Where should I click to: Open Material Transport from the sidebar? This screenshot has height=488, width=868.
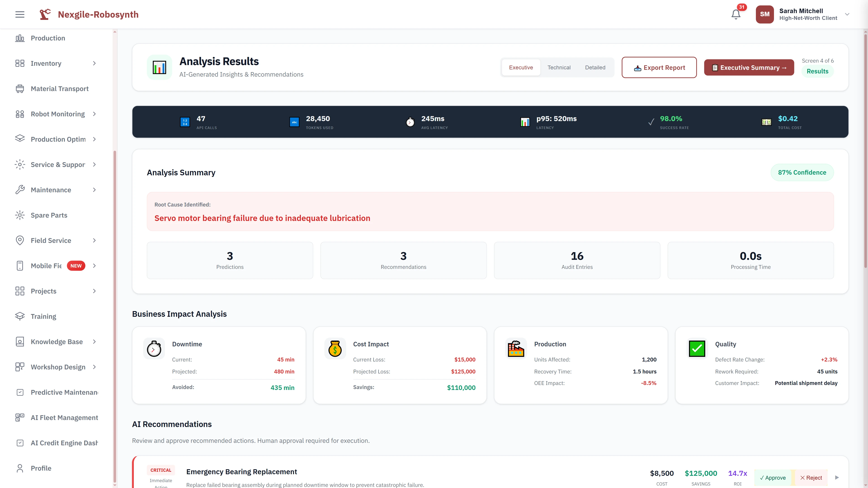[60, 89]
